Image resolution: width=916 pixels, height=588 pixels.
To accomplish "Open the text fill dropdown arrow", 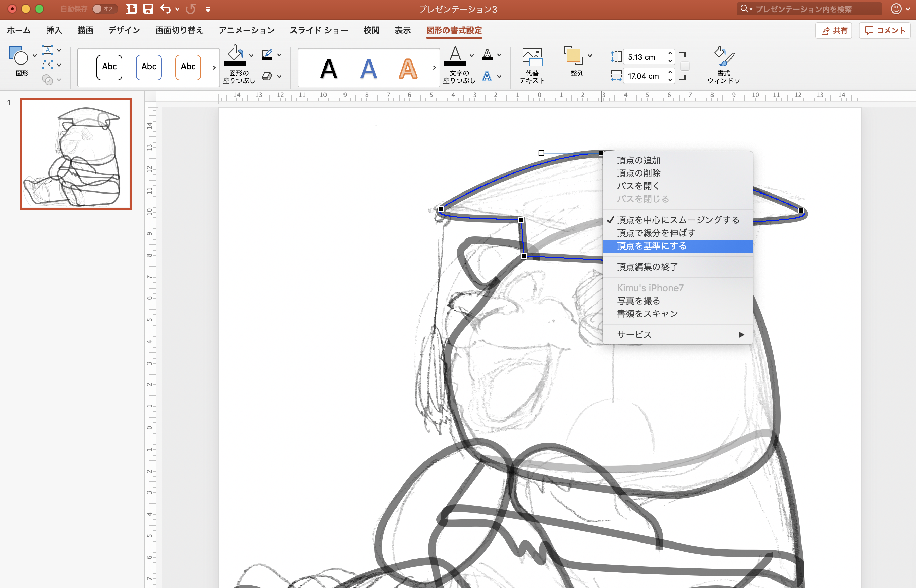I will pyautogui.click(x=471, y=55).
